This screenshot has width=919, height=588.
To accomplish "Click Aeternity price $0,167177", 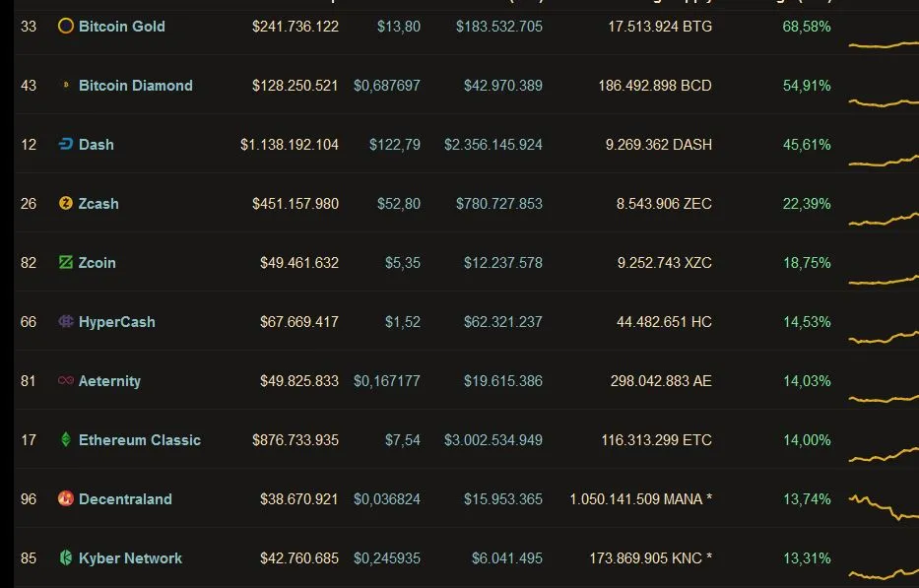I will (x=387, y=381).
